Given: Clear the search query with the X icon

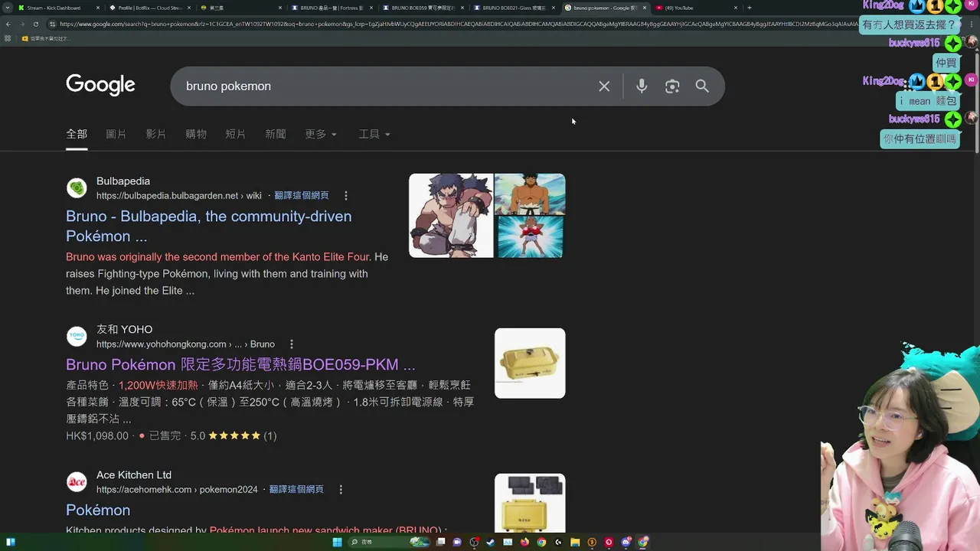Looking at the screenshot, I should 604,86.
